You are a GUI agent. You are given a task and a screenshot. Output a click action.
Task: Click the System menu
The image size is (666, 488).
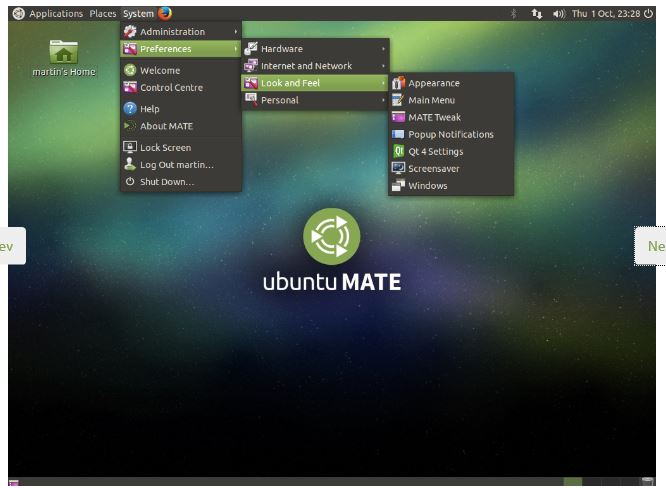tap(138, 14)
